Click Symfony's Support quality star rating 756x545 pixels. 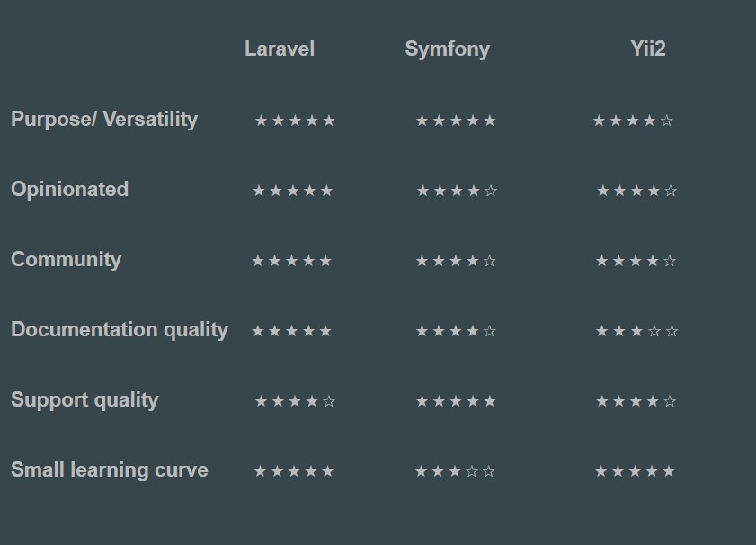click(x=456, y=401)
